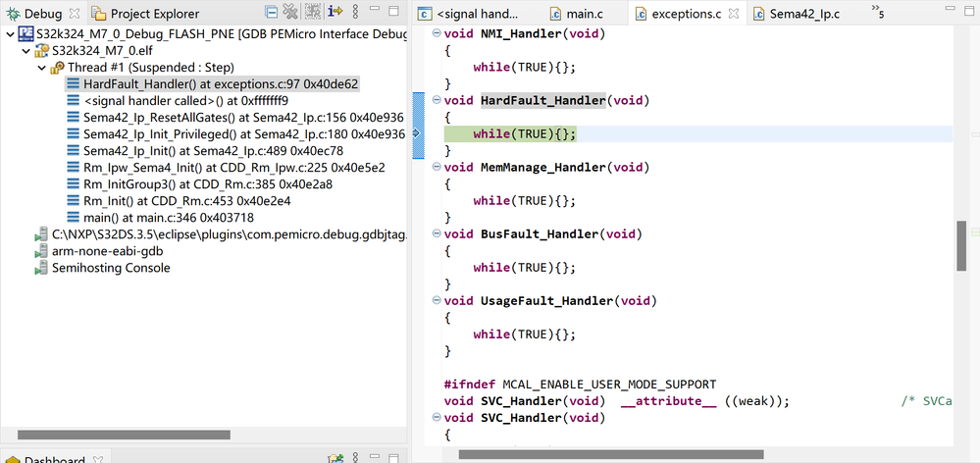The width and height of the screenshot is (980, 463).
Task: Collapse the S32k324_M7_0.elf node
Action: pyautogui.click(x=26, y=51)
